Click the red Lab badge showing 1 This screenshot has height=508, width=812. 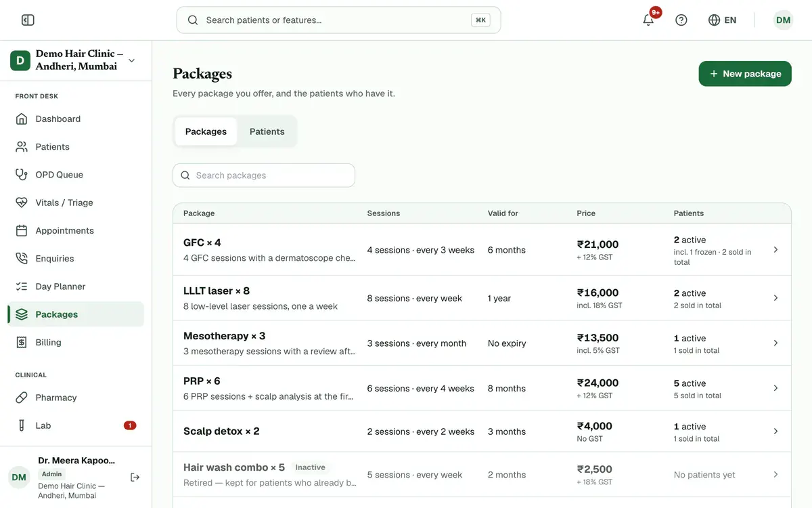pyautogui.click(x=130, y=425)
